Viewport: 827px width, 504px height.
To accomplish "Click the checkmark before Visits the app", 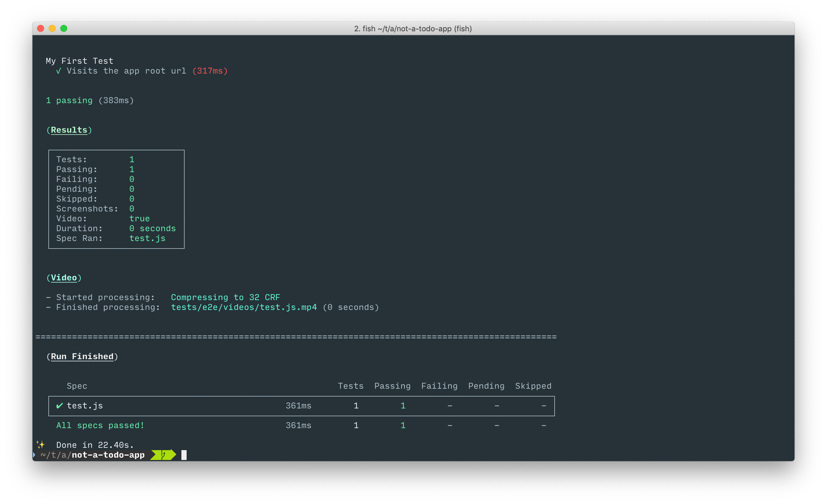I will (59, 71).
